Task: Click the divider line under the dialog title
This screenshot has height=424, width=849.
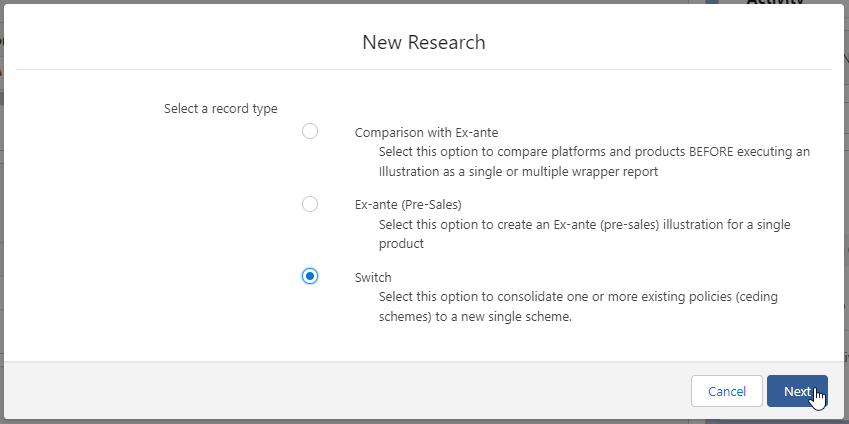Action: tap(424, 70)
